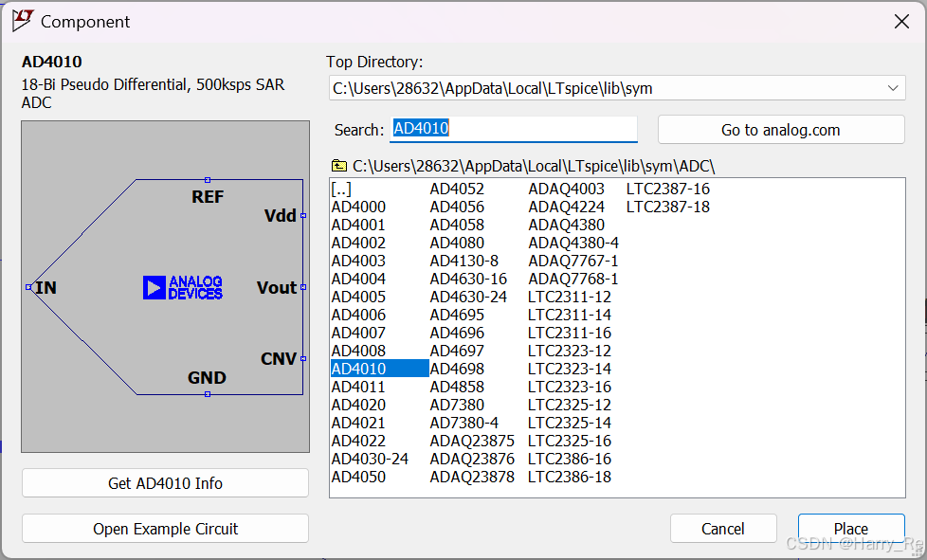Select ADAQ4224 in the list
Viewport: 927px width, 560px height.
[x=567, y=207]
